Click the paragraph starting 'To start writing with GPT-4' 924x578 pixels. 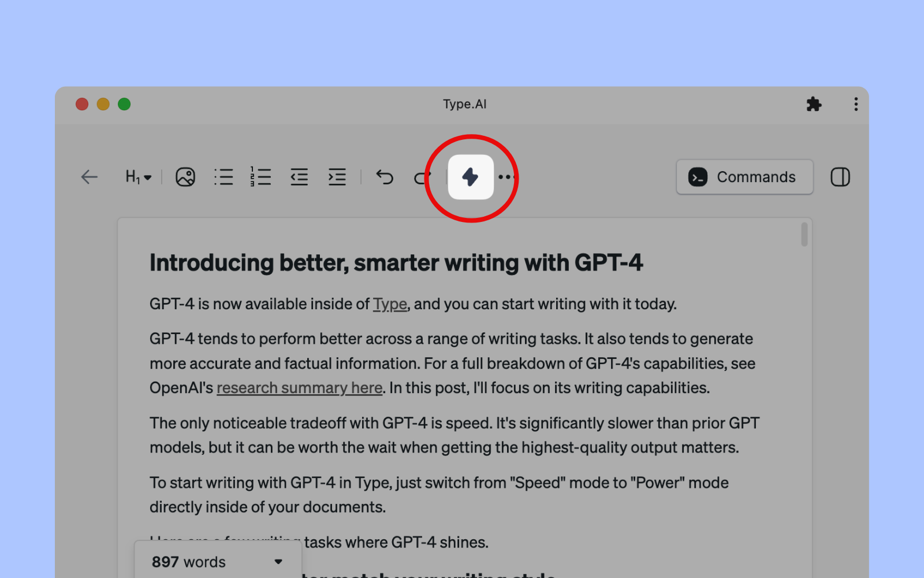[439, 495]
